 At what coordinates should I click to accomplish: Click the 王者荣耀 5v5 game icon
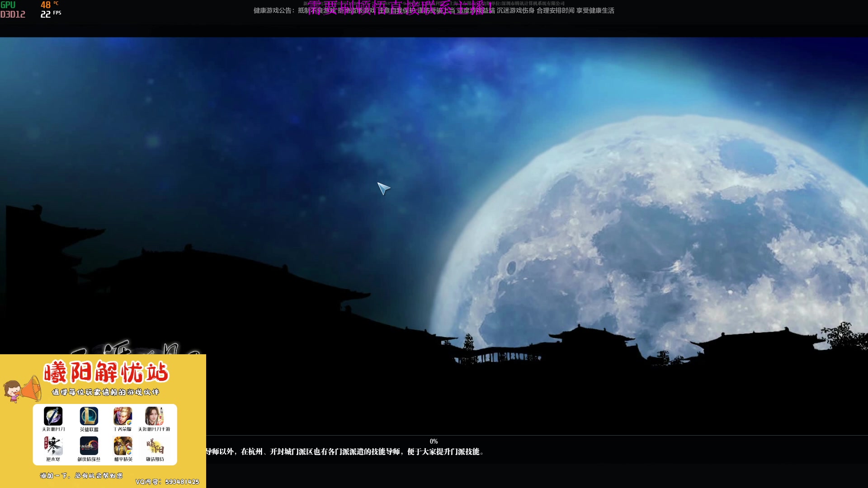(x=123, y=417)
